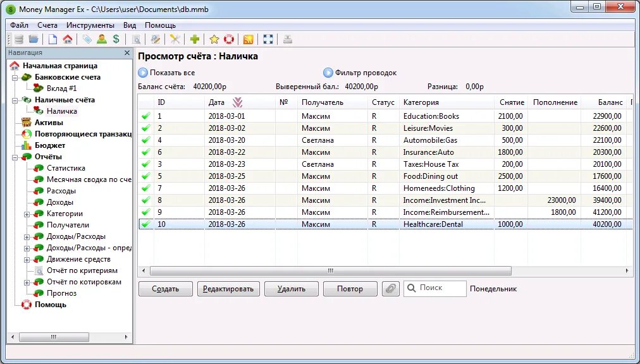The image size is (640, 364).
Task: Click the Категория column header
Action: point(447,102)
